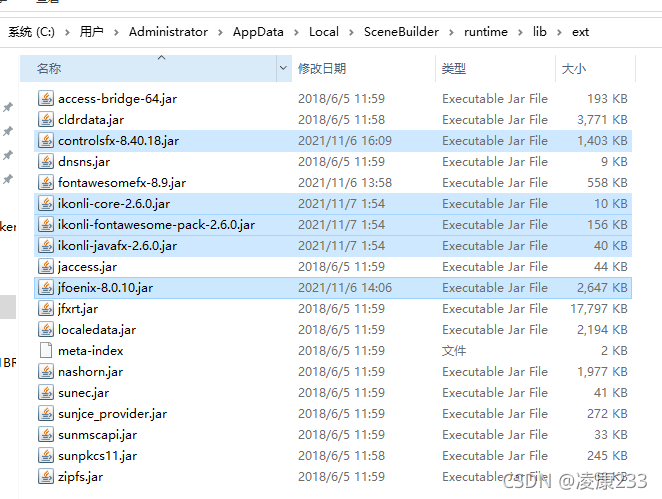Expand the chevron after lib in the path
Screen dimensions: 662x499
(559, 32)
